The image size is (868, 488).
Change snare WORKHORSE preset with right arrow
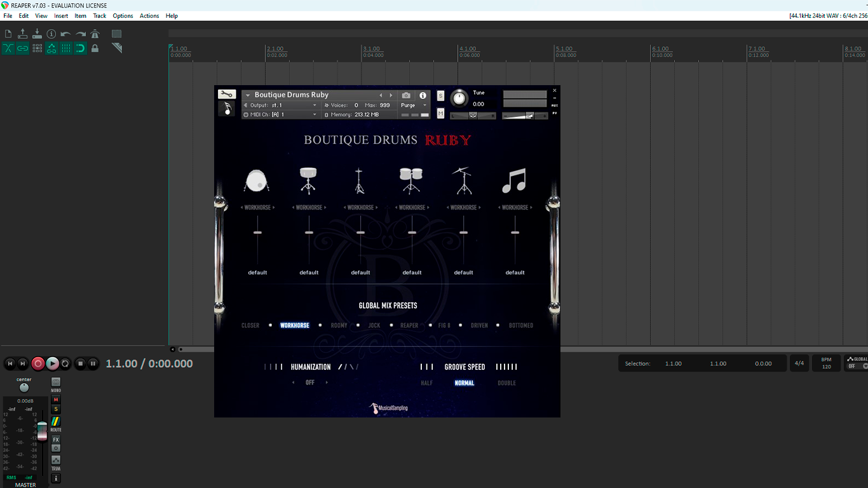coord(325,208)
